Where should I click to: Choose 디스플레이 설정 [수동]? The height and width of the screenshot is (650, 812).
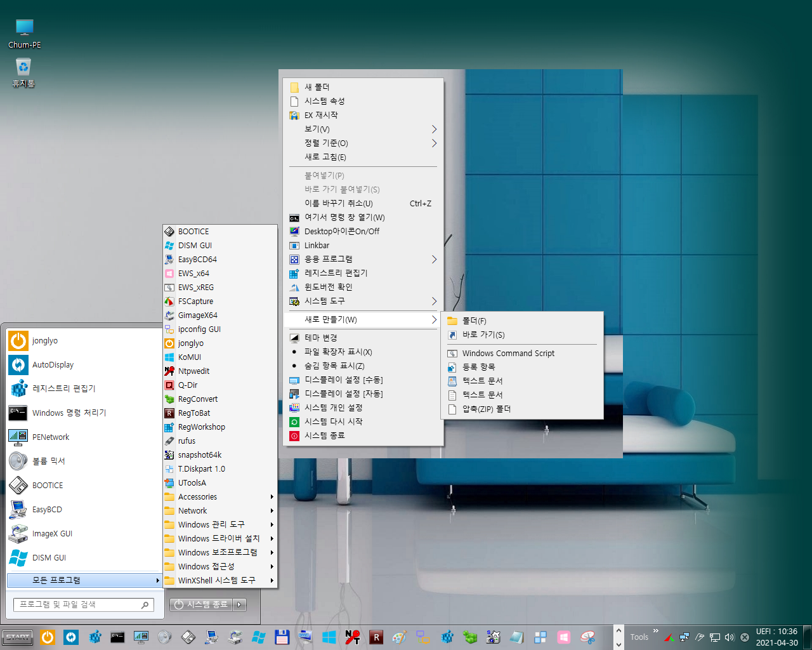click(x=363, y=380)
